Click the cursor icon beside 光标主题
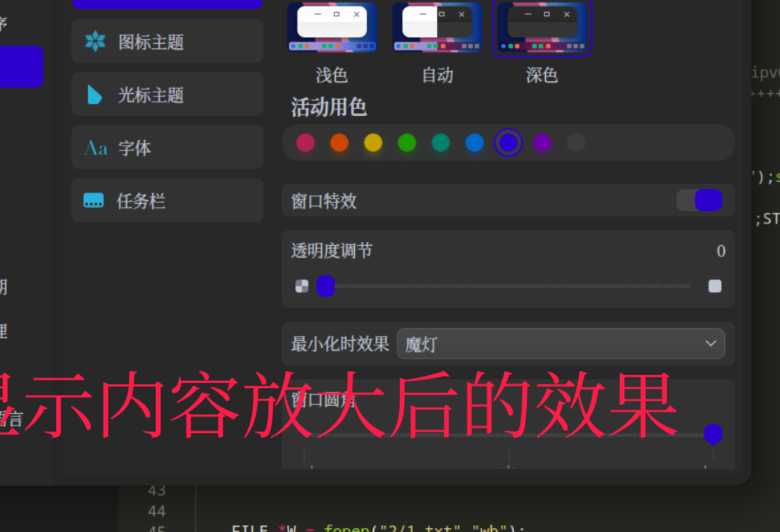The height and width of the screenshot is (532, 780). coord(96,94)
